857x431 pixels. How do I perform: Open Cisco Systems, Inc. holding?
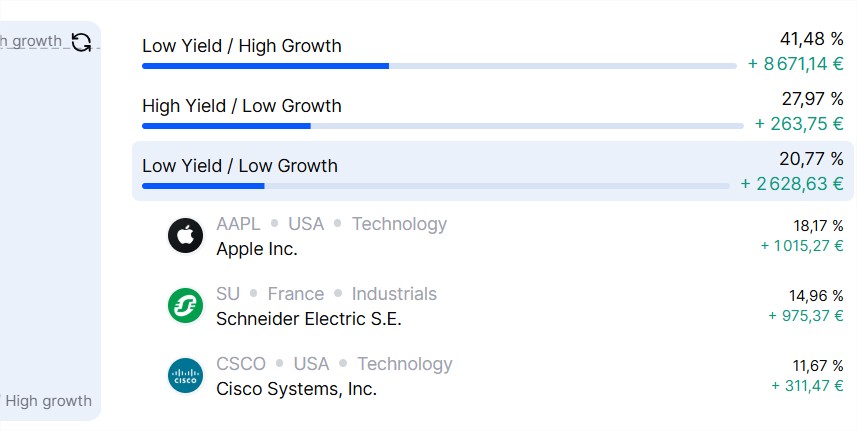[505, 376]
